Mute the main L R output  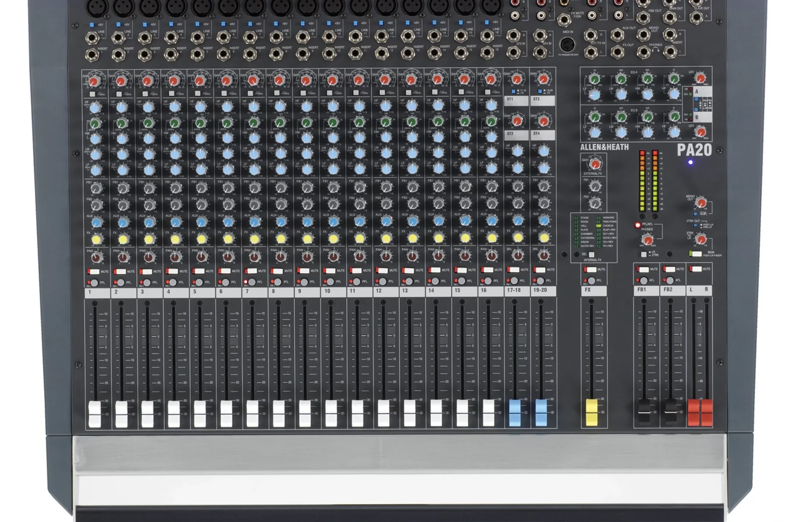pyautogui.click(x=696, y=269)
